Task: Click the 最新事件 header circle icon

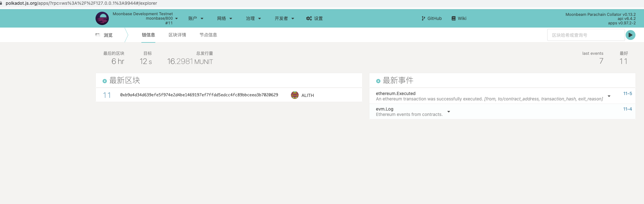Action: (x=378, y=81)
